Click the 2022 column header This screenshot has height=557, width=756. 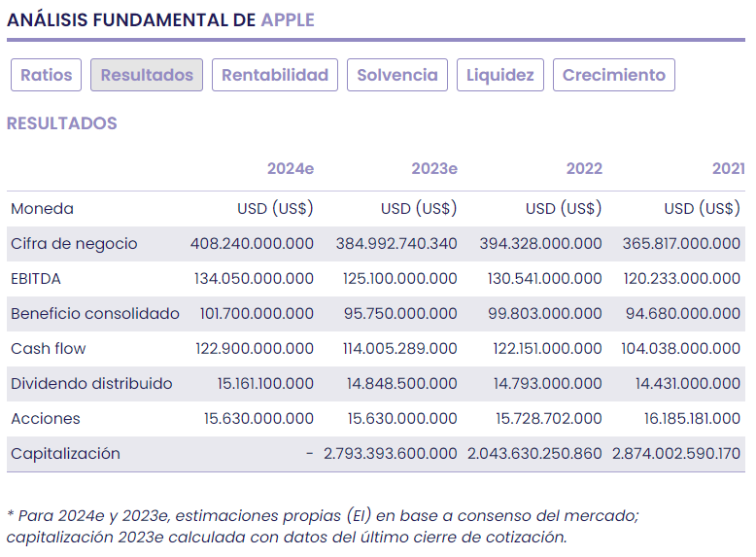(x=584, y=168)
